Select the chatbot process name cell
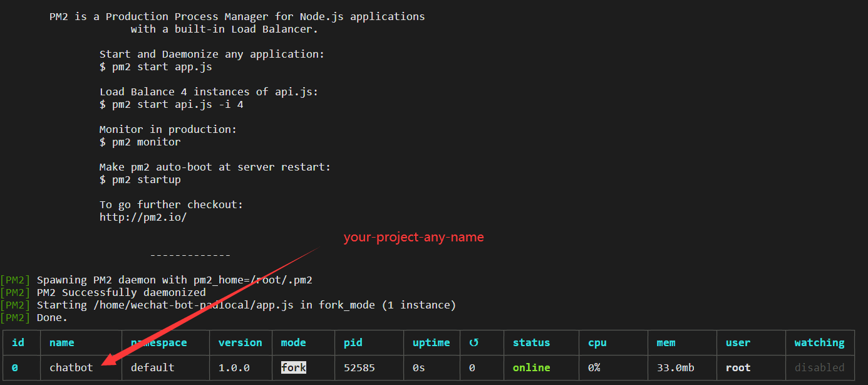868x385 pixels. 71,367
